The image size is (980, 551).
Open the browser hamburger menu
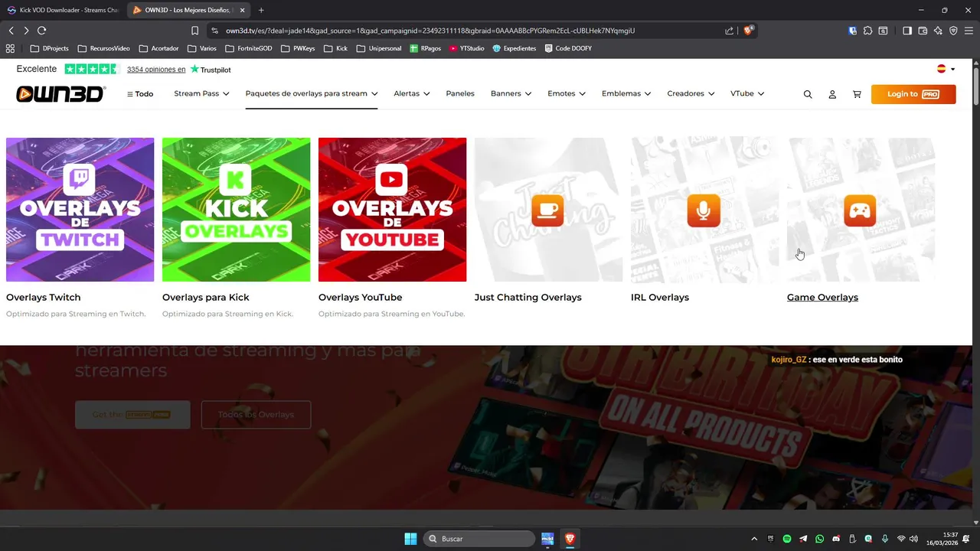coord(969,31)
